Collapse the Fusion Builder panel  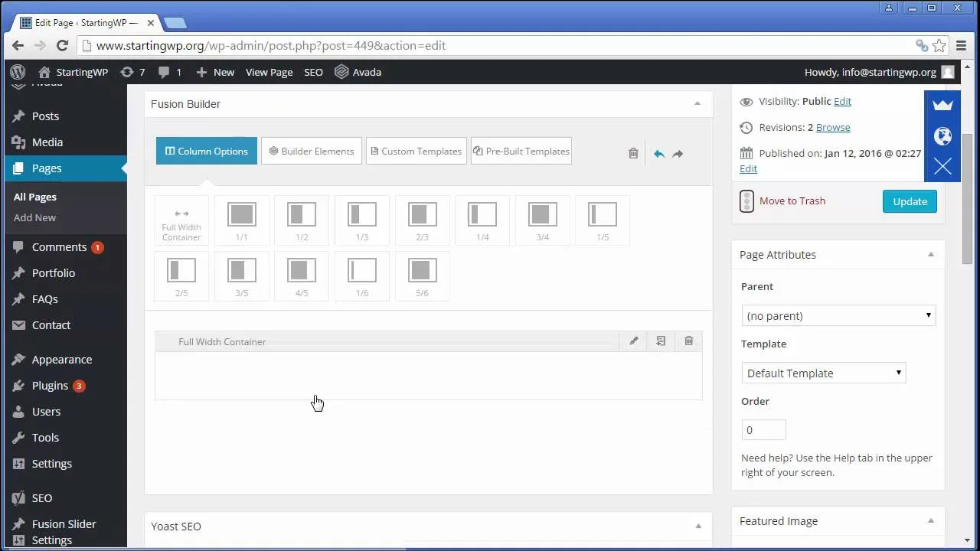[697, 103]
